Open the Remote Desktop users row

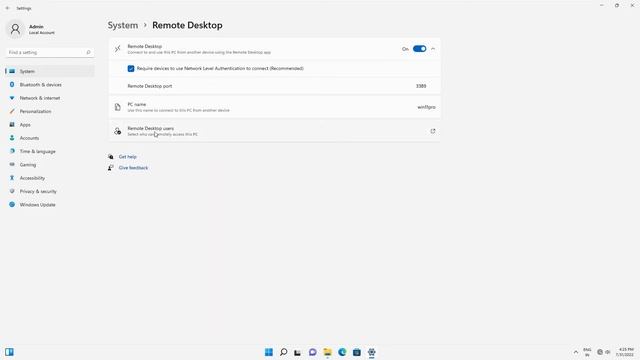click(274, 131)
